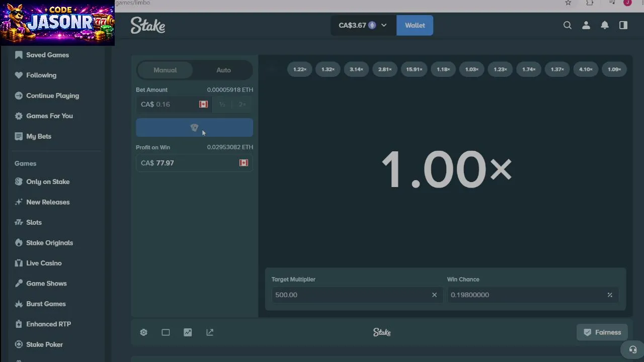Open the Fairness button

tap(602, 332)
